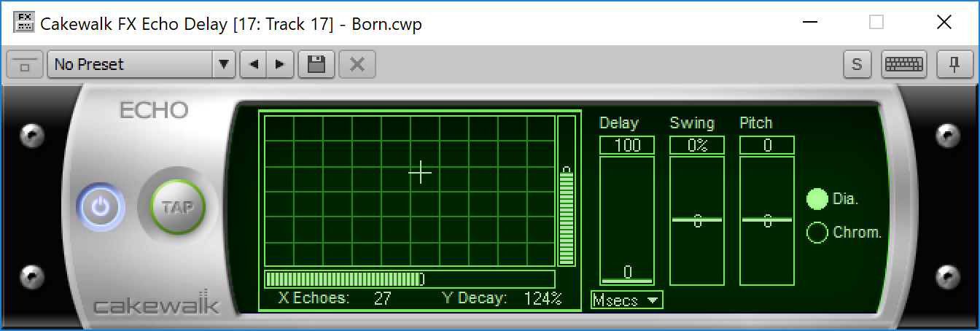Click the Swing value field showing 0%
Viewport: 980px width, 331px height.
click(x=697, y=145)
